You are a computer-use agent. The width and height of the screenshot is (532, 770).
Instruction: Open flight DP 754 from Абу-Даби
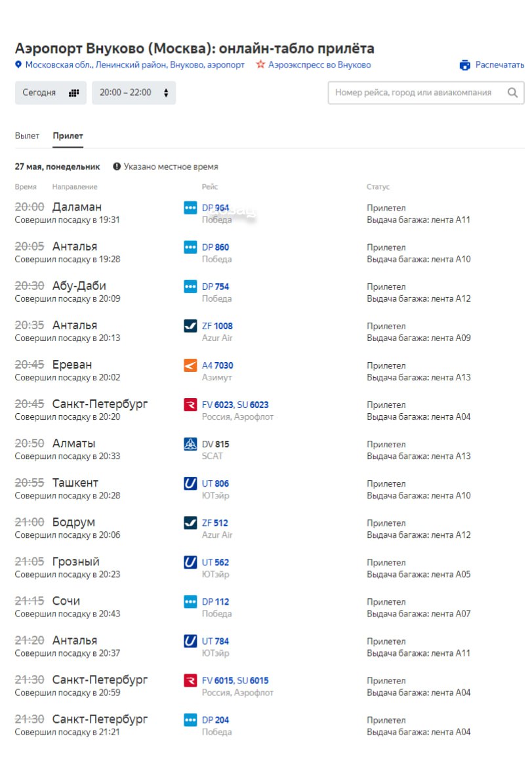215,287
